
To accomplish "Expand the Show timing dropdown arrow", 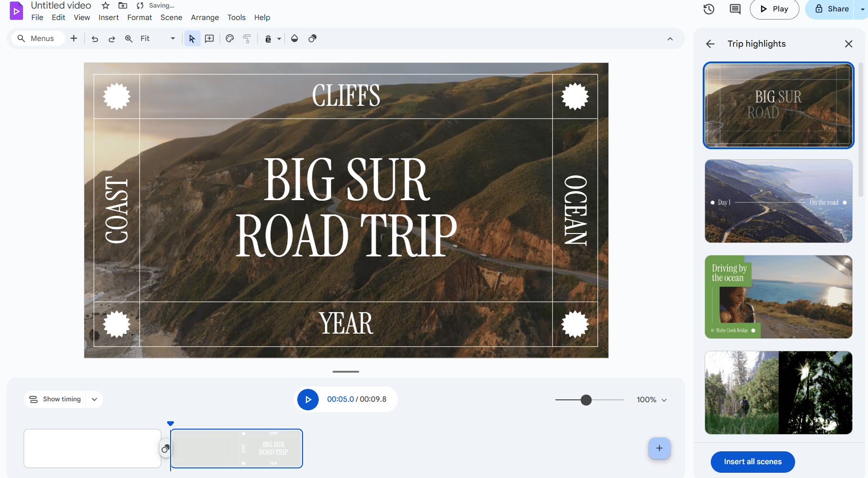I will pos(94,399).
